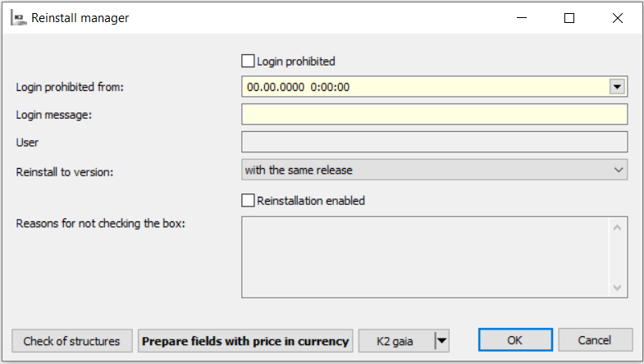644x364 pixels.
Task: Expand the Reinstall to version combo box
Action: pyautogui.click(x=619, y=170)
